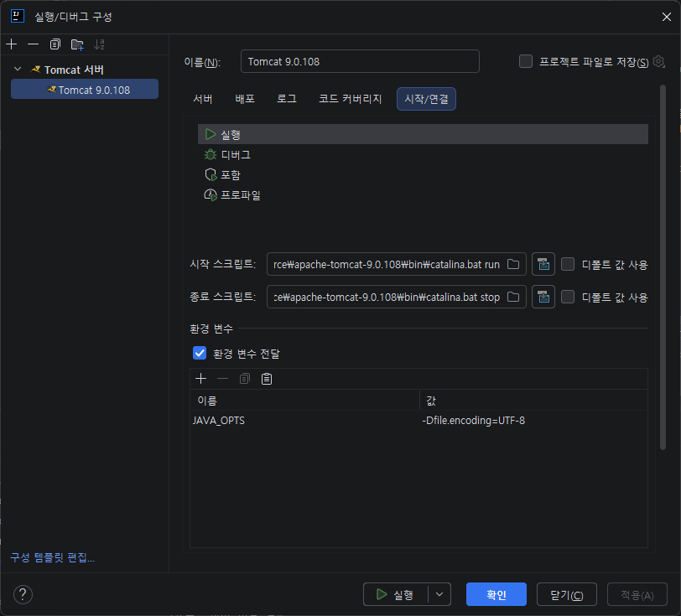Browse folder for 종료 스크립트

(513, 297)
